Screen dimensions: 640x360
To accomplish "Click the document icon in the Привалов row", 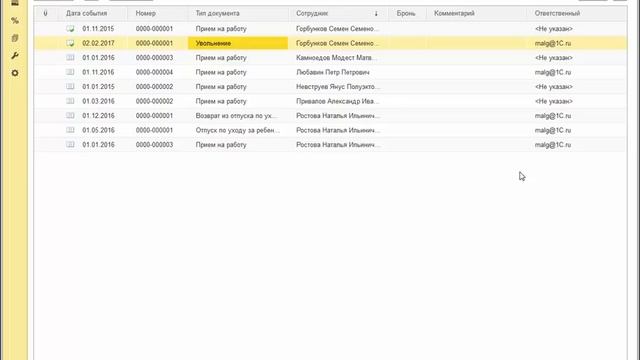I will [70, 101].
